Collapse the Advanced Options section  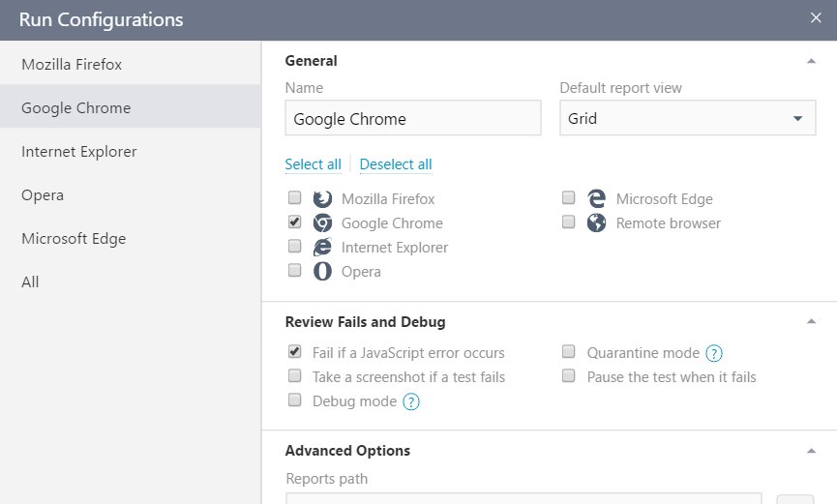point(812,451)
